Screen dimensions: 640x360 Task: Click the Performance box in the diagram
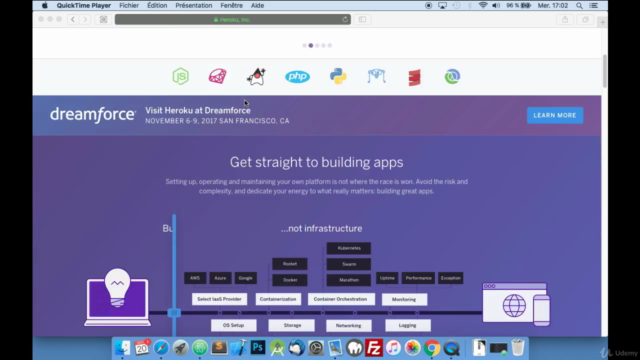[x=418, y=278]
